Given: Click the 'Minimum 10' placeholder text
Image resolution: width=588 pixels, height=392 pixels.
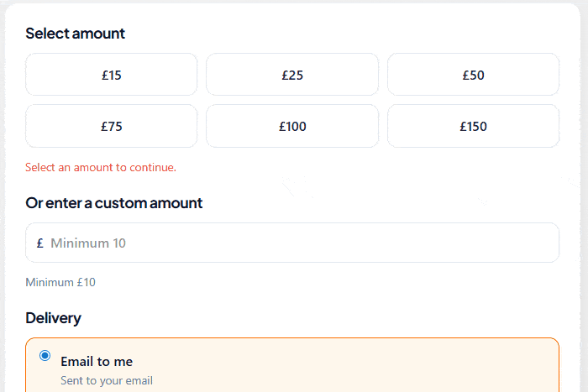Looking at the screenshot, I should tap(88, 243).
